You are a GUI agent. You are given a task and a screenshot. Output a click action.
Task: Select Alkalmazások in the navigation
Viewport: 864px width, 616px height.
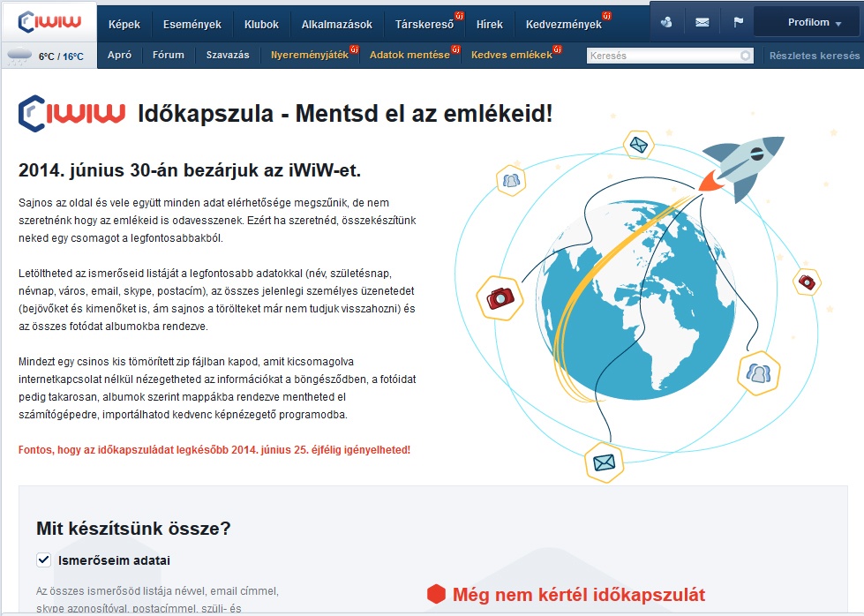coord(336,24)
